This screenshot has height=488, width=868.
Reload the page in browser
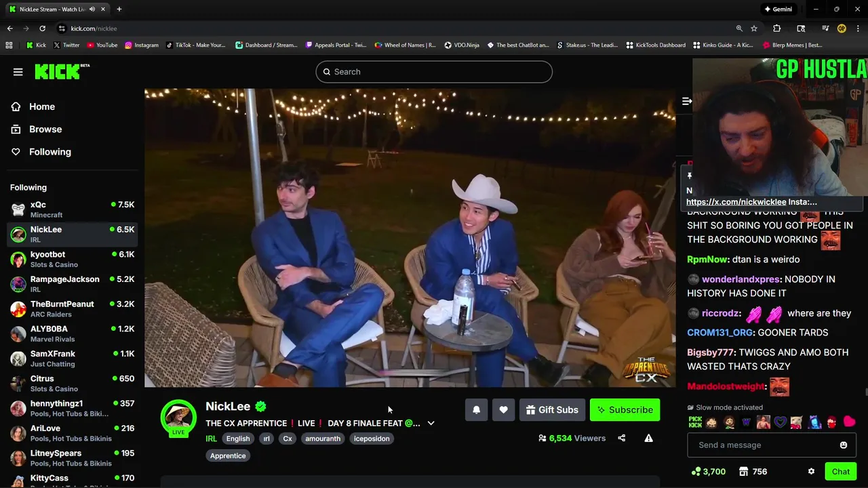(42, 28)
